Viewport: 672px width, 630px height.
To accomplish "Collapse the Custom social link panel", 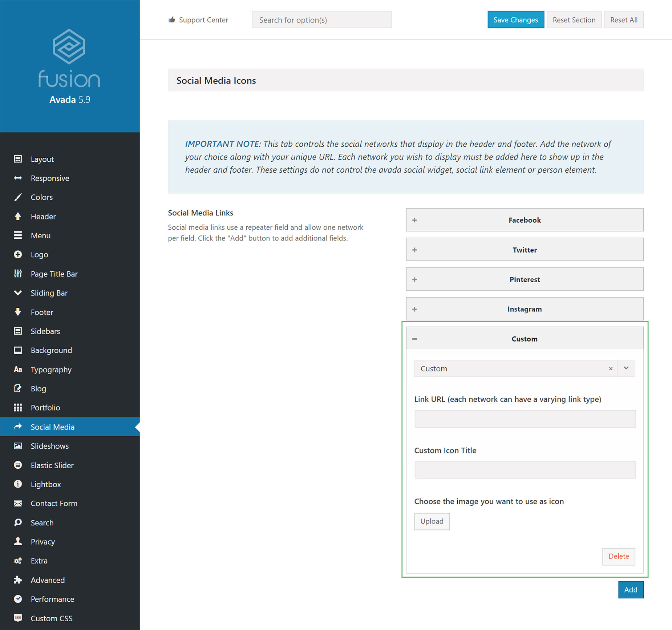I will click(x=414, y=339).
